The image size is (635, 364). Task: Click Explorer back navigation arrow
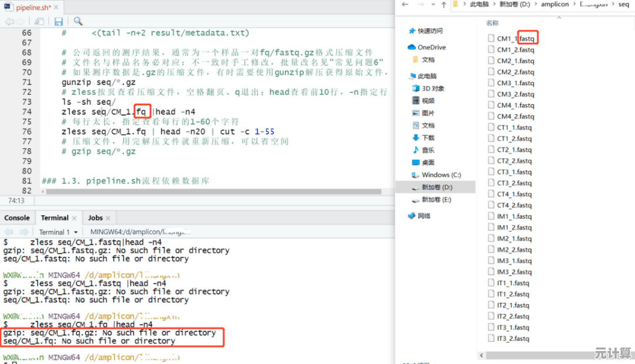(x=405, y=5)
